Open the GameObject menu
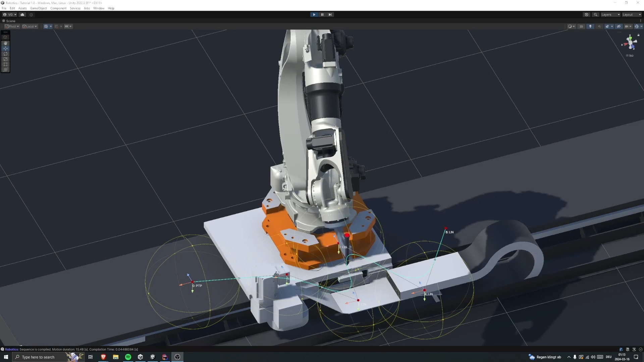This screenshot has height=362, width=644. [x=38, y=8]
